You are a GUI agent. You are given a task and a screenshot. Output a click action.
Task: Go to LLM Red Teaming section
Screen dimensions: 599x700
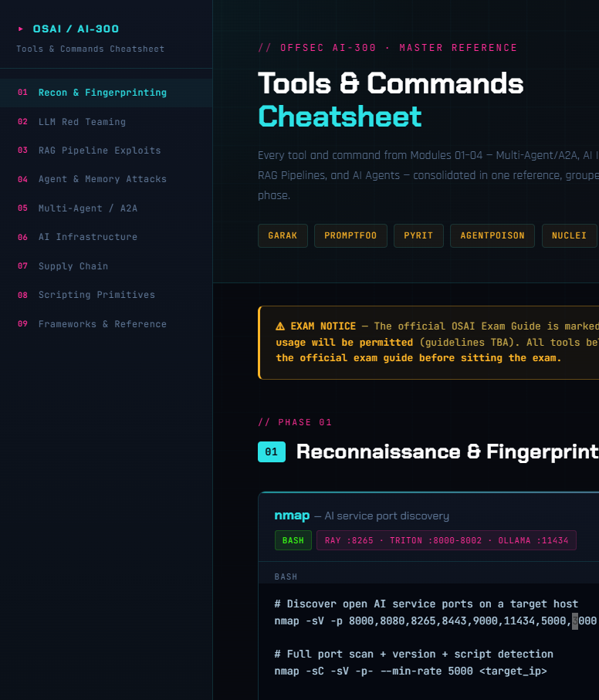pos(107,122)
